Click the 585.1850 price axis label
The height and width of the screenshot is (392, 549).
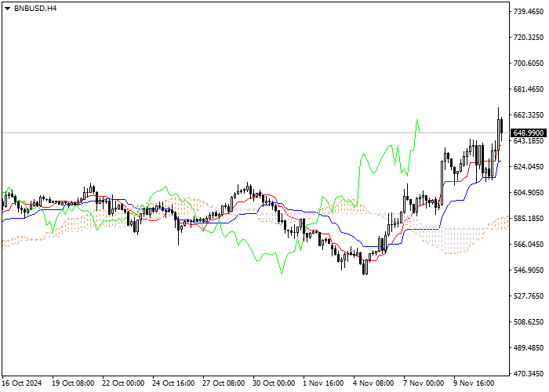[x=529, y=219]
